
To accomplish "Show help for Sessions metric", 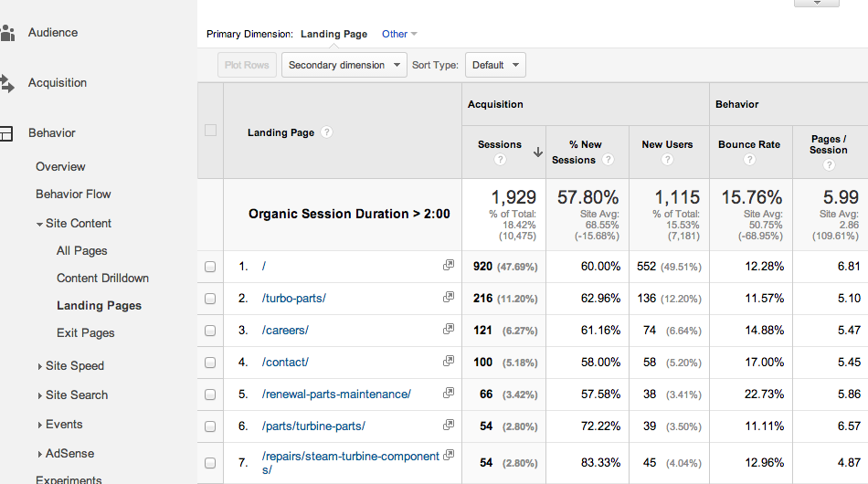I will 500,160.
